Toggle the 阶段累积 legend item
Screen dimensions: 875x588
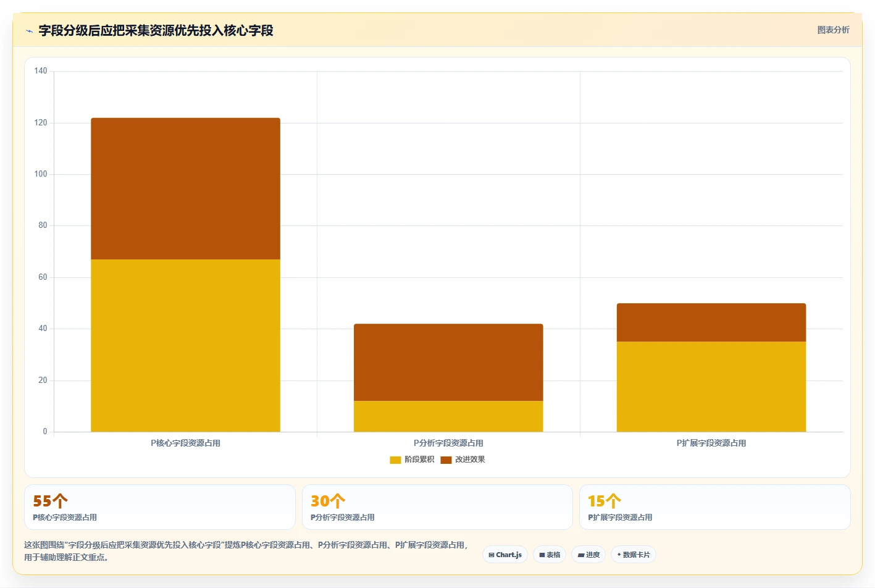[412, 460]
